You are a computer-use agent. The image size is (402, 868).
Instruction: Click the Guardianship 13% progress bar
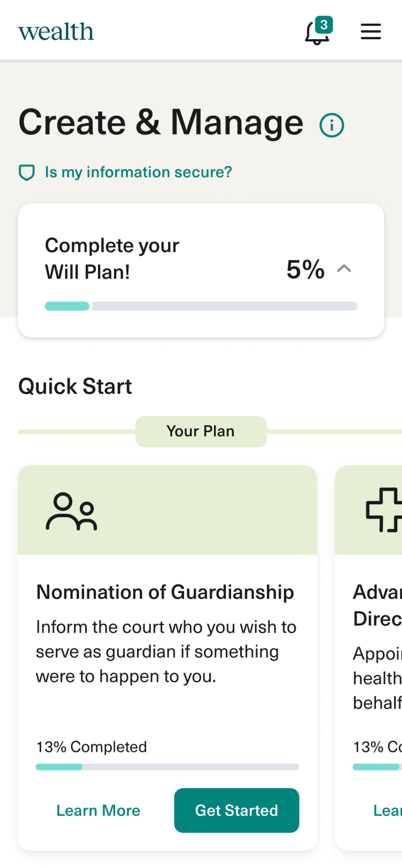click(167, 767)
